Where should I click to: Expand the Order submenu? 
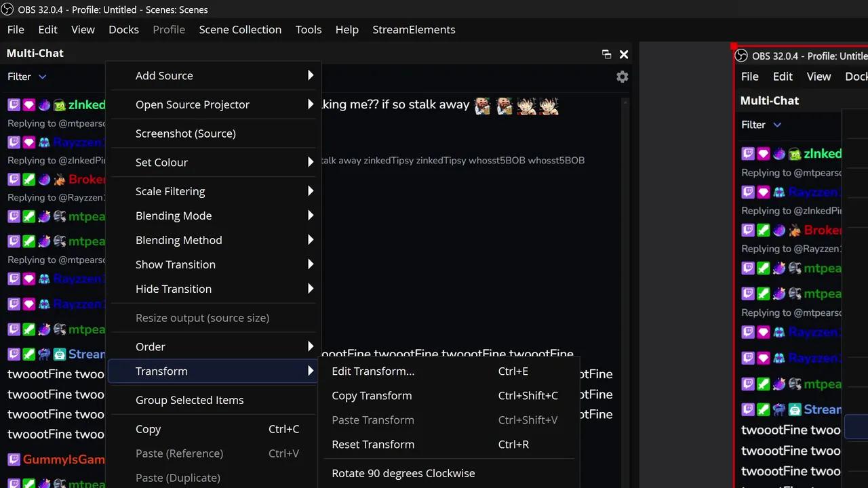coord(213,346)
